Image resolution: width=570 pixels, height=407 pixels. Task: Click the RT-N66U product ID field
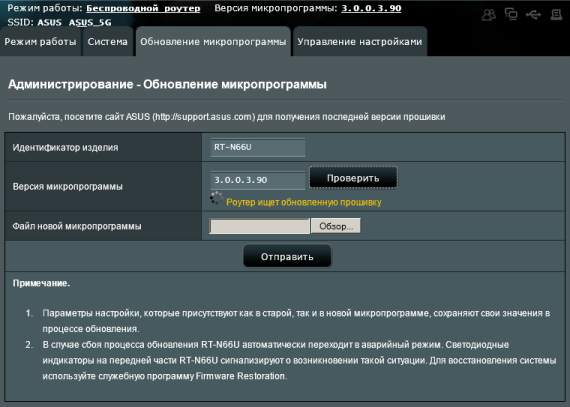258,147
